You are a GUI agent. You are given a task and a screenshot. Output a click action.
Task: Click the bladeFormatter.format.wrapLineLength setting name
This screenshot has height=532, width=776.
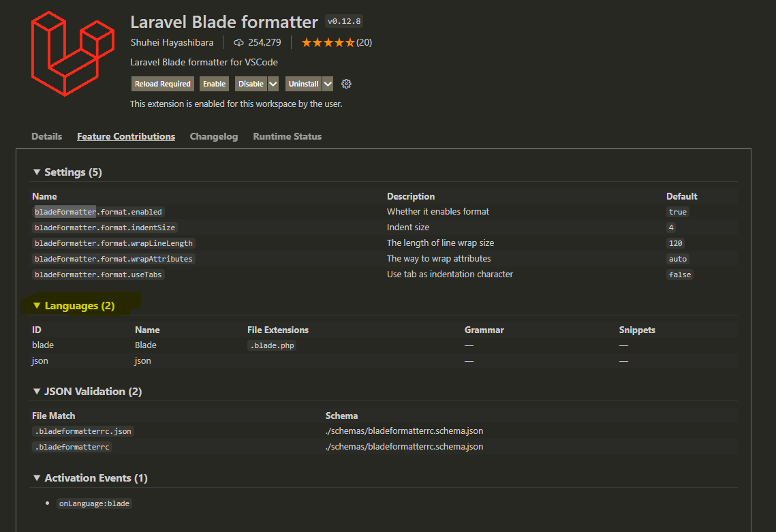coord(114,243)
